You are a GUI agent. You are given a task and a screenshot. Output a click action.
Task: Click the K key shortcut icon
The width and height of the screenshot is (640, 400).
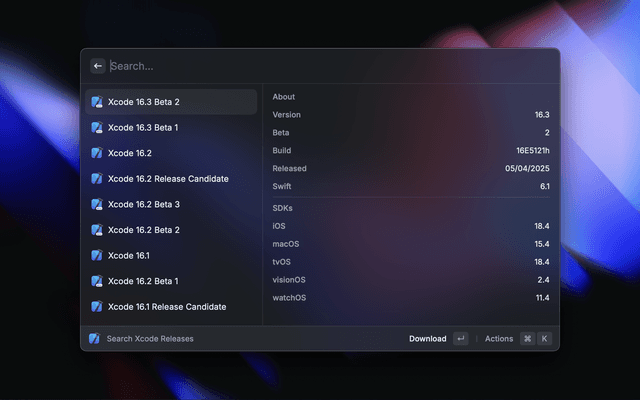(x=545, y=339)
